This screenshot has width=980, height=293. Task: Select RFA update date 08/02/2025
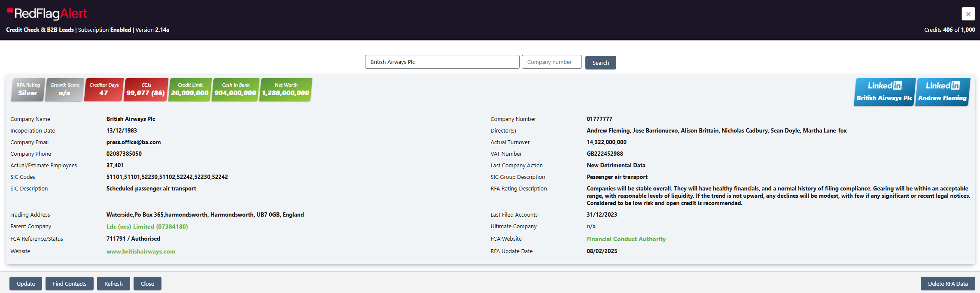coord(602,251)
